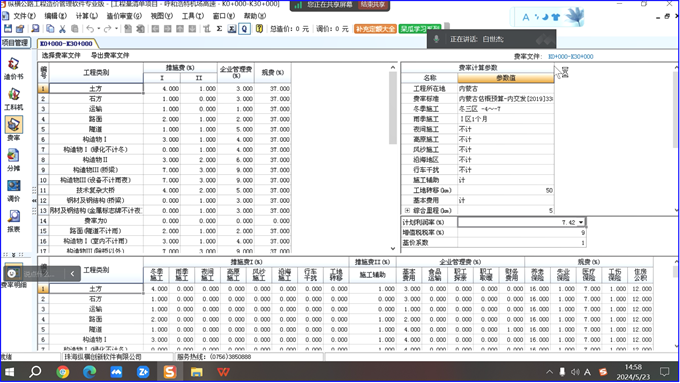Image resolution: width=680 pixels, height=383 pixels.
Task: Open the 报表 sidebar icon
Action: pos(13,221)
